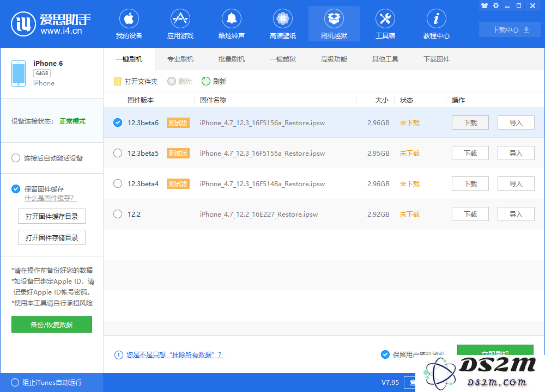Screen dimensions: 545x392
Task: Select firmware 12.3beta4 radio button
Action: click(x=118, y=183)
